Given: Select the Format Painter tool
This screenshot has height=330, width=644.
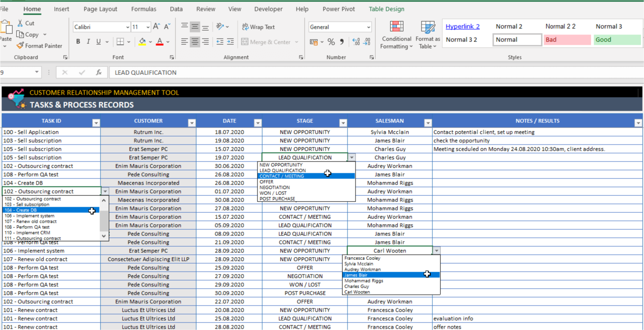Looking at the screenshot, I should pos(39,45).
